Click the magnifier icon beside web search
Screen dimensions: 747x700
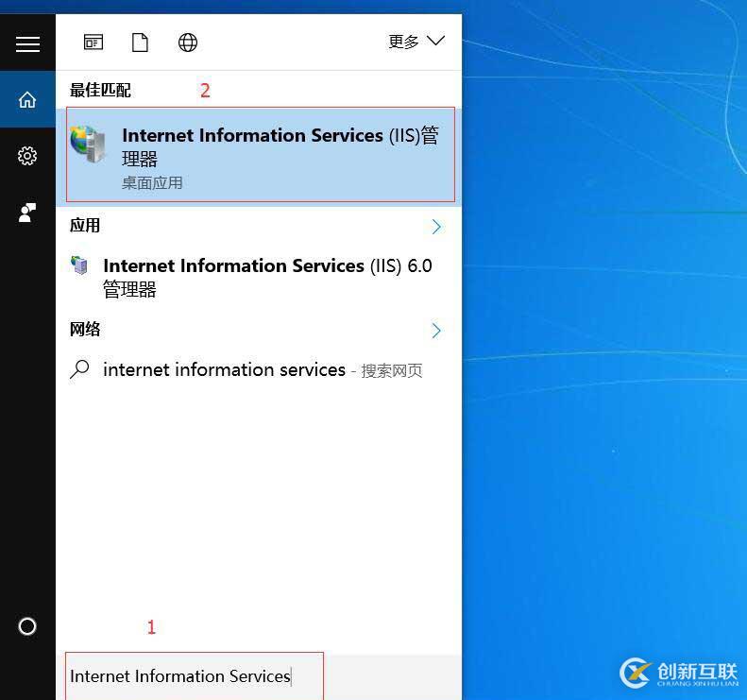click(79, 369)
